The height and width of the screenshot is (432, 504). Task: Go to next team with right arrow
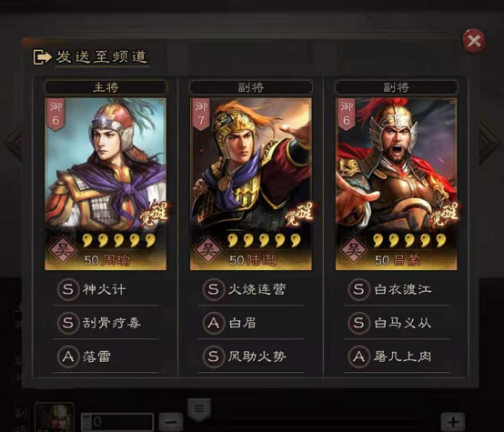[489, 142]
